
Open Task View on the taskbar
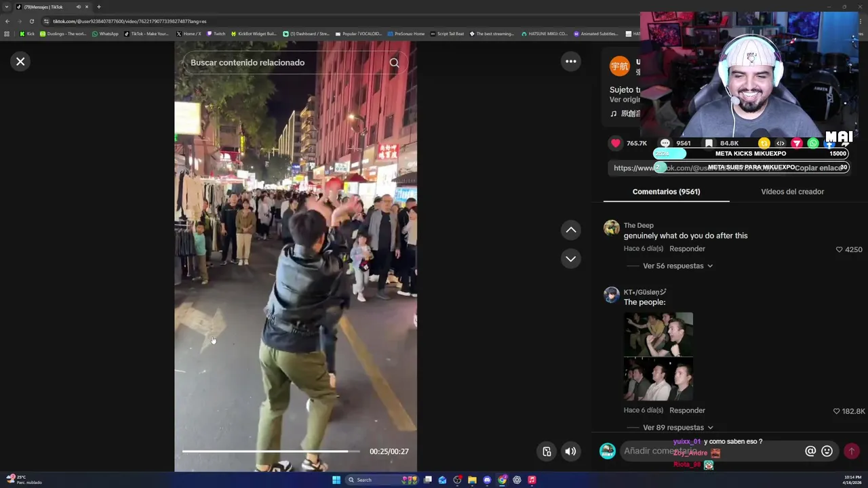428,480
